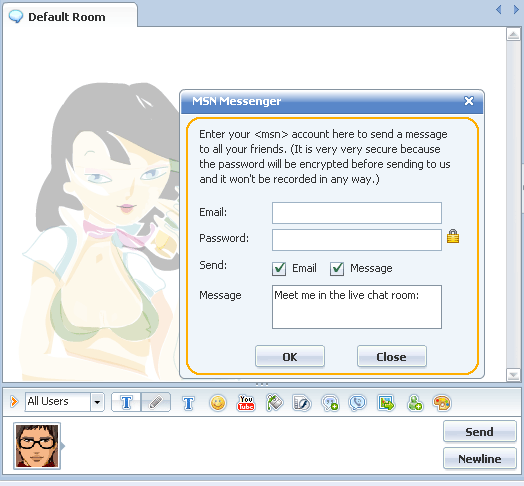Open the color palette skin icon

(442, 402)
